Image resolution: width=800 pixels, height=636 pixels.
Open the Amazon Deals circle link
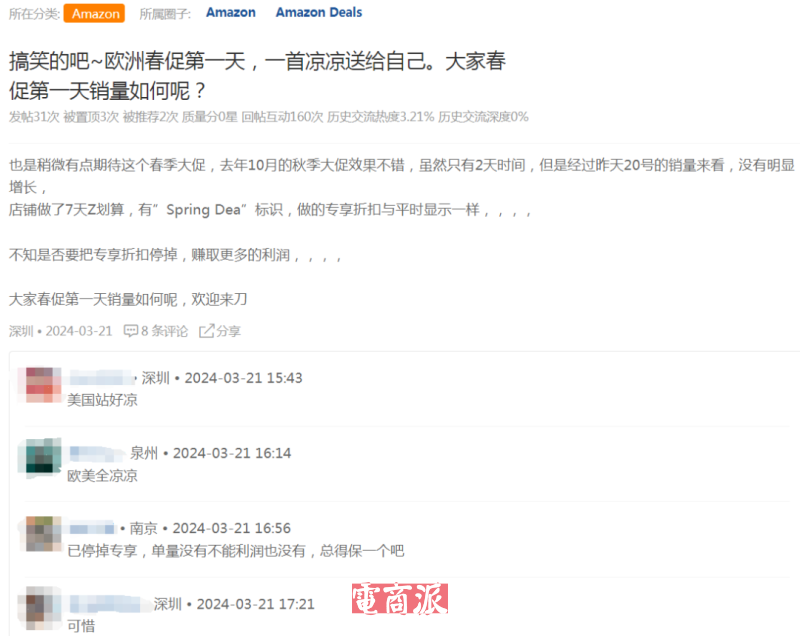[x=318, y=13]
